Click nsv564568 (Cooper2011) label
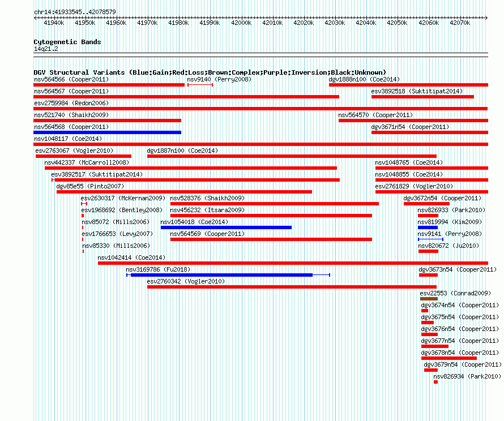Screen dimensions: 504x421 (71, 127)
